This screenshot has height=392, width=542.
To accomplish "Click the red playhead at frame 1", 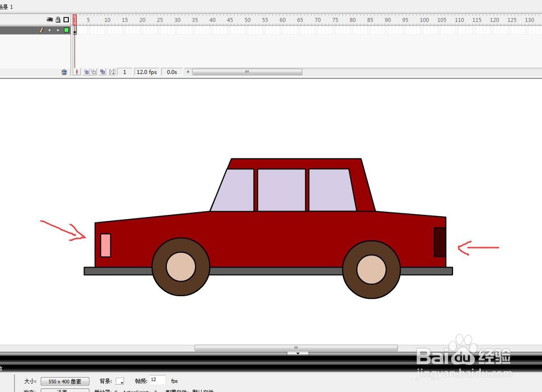I will click(x=75, y=19).
